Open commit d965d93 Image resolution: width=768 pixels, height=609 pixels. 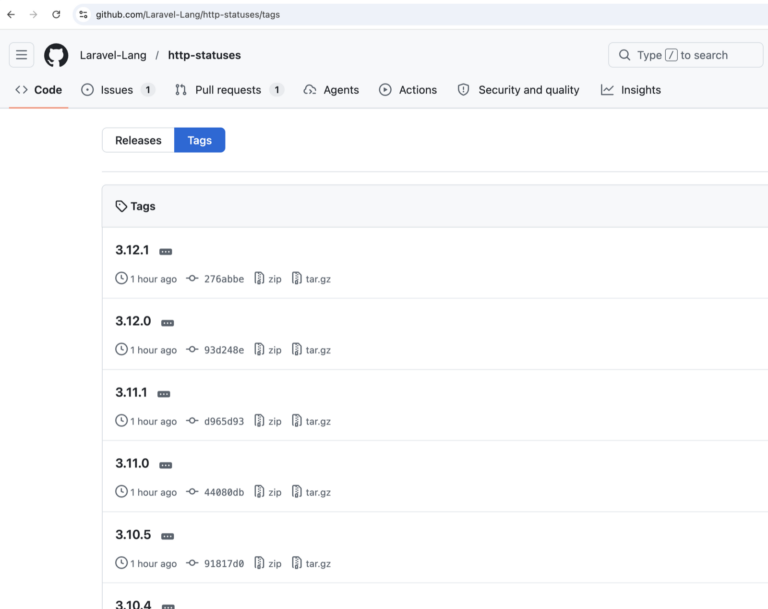(224, 421)
